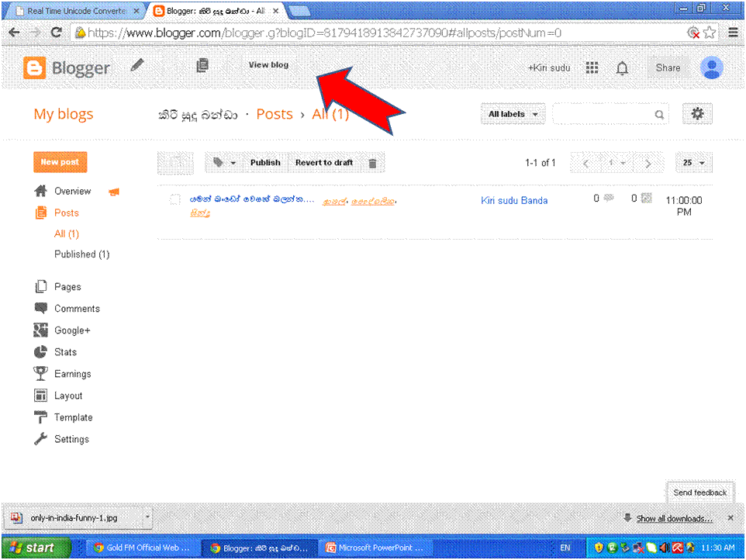Open the label tag dropdown
This screenshot has height=560, width=746.
click(x=224, y=163)
